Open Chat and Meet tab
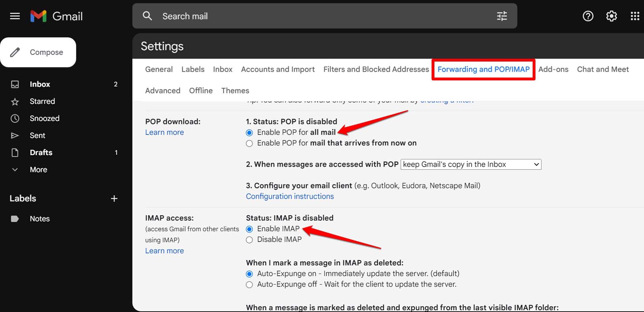Screen dimensions: 644x312 coord(603,69)
